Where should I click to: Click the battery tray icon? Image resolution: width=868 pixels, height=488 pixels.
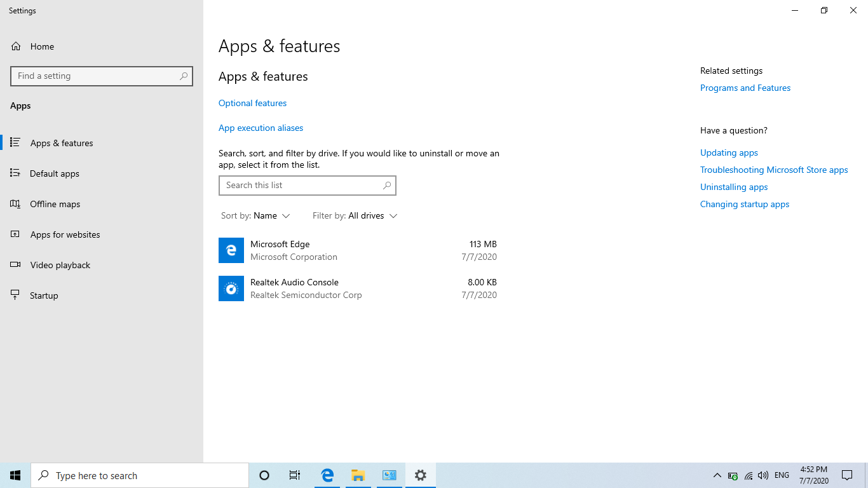point(733,475)
